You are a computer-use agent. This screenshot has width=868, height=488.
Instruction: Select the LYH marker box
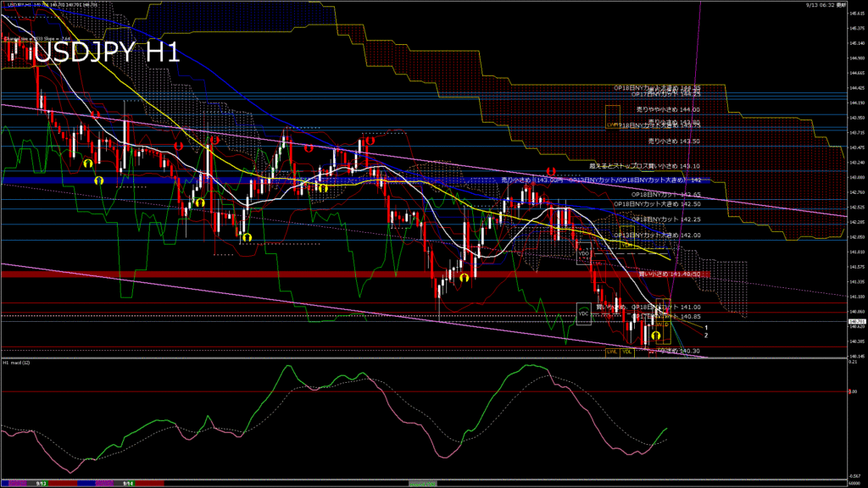click(x=612, y=116)
